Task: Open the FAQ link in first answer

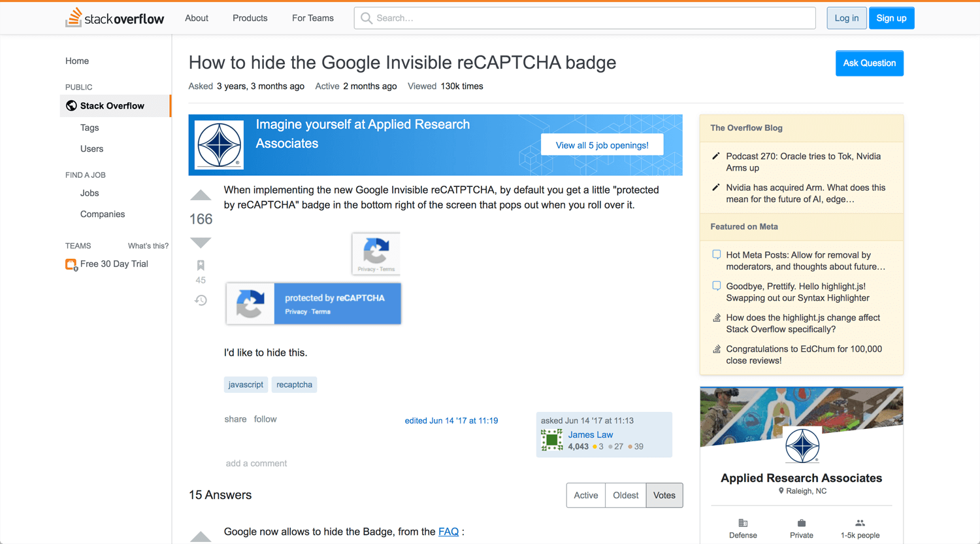Action: 448,532
